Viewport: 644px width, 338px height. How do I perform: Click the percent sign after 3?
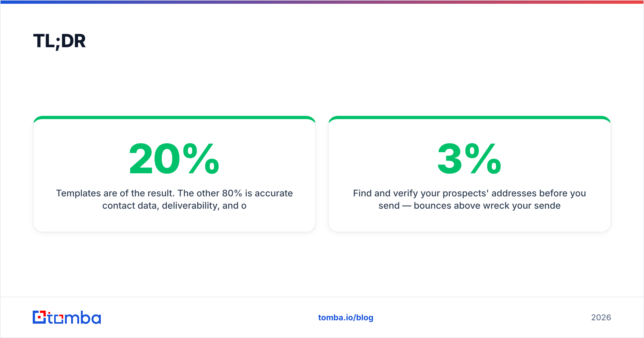(x=483, y=159)
